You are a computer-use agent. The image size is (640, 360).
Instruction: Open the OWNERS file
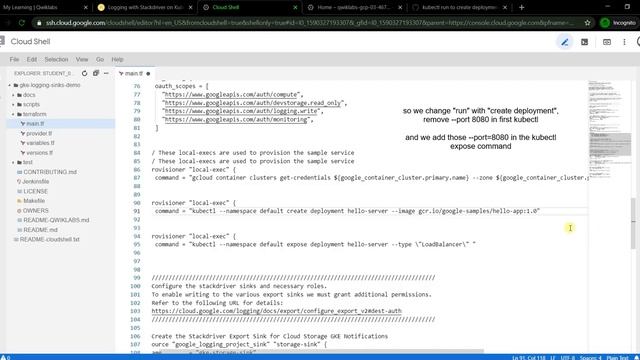[36, 211]
